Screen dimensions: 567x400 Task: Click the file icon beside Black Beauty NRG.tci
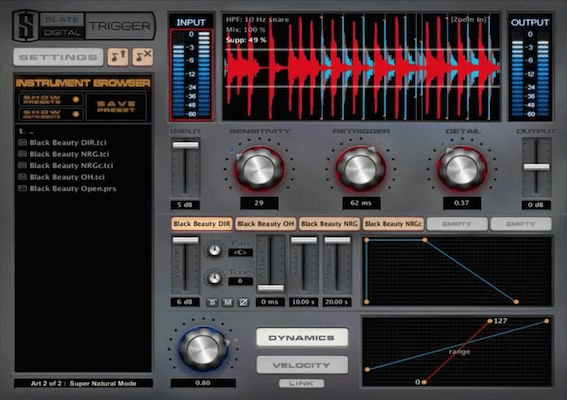pos(22,154)
